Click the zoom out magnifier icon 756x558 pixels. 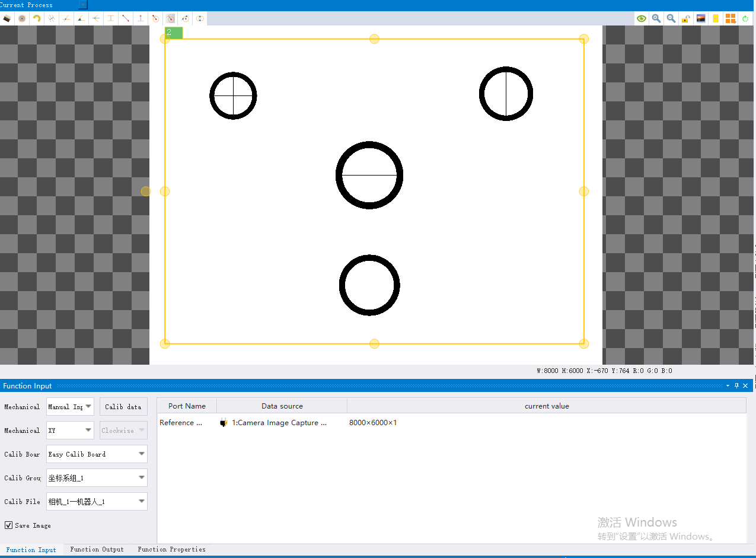(x=671, y=18)
